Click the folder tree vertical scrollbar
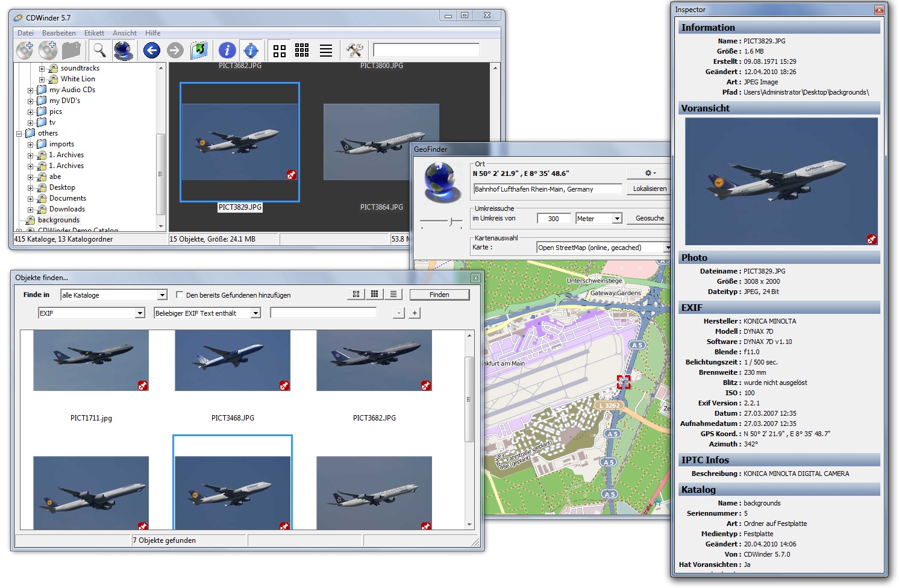Image resolution: width=899 pixels, height=588 pixels. (161, 174)
